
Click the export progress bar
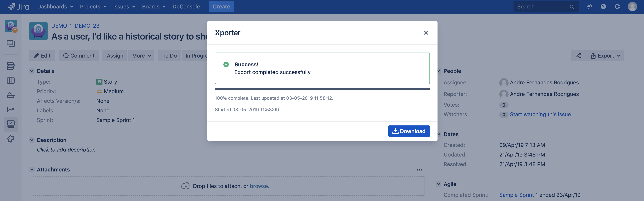[322, 89]
